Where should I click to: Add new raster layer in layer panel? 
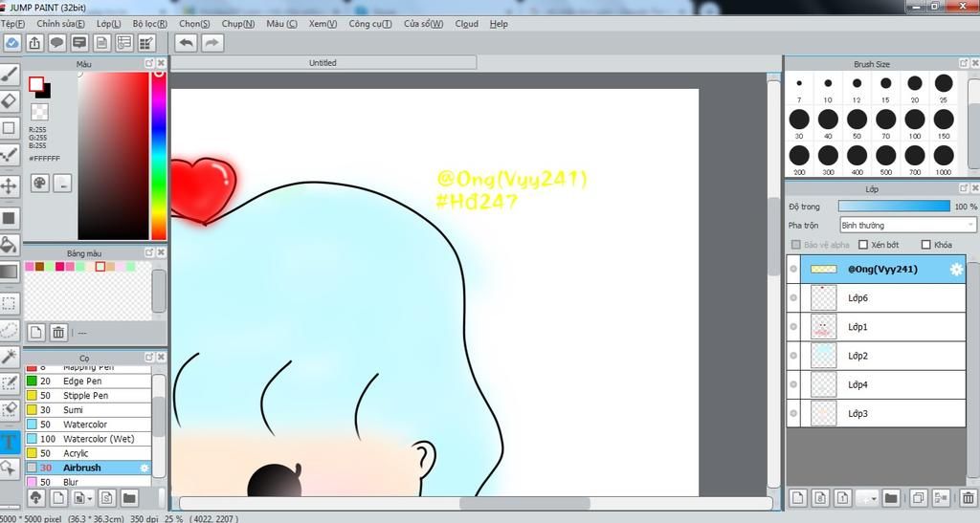point(798,497)
